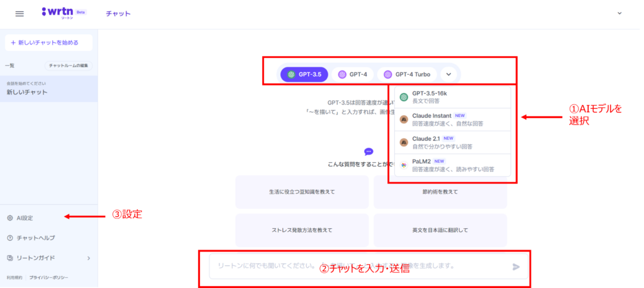Click the Claude Instant Anthropic icon

pyautogui.click(x=404, y=119)
